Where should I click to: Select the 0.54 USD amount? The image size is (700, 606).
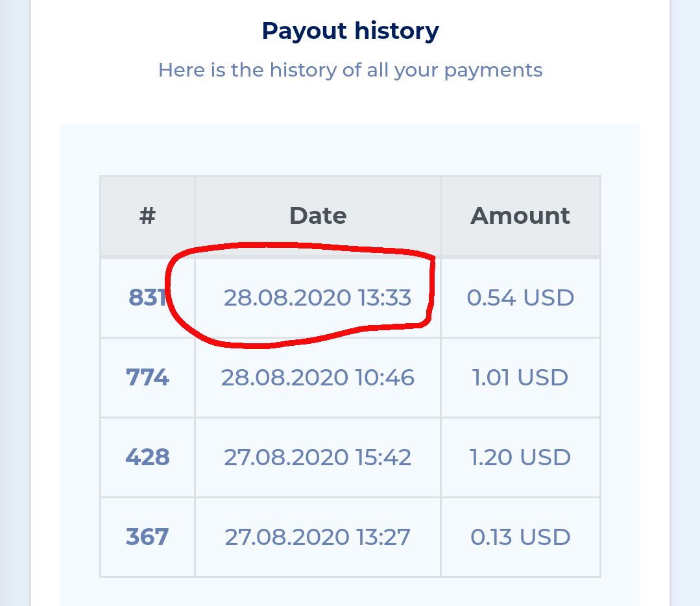(520, 297)
